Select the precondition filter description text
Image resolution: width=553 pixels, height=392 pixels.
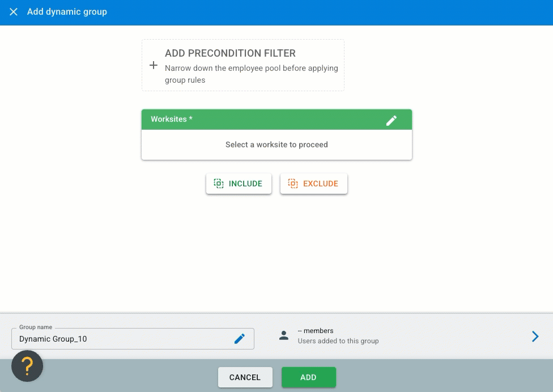[x=251, y=74]
